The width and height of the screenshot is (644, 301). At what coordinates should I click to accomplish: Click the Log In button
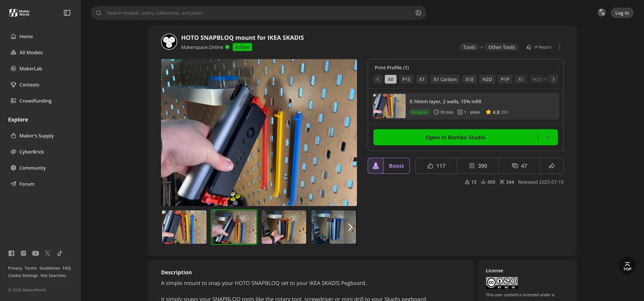click(622, 13)
